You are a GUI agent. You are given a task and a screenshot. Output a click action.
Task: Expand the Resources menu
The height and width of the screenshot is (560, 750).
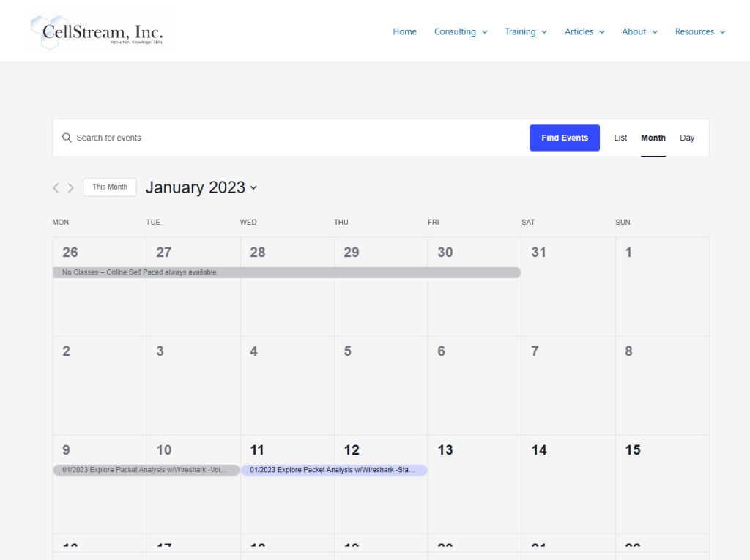[x=699, y=31]
